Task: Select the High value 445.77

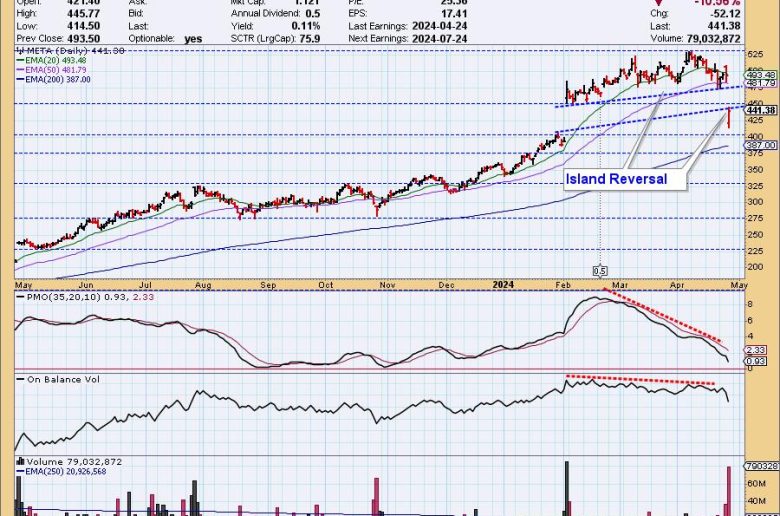Action: pyautogui.click(x=84, y=13)
